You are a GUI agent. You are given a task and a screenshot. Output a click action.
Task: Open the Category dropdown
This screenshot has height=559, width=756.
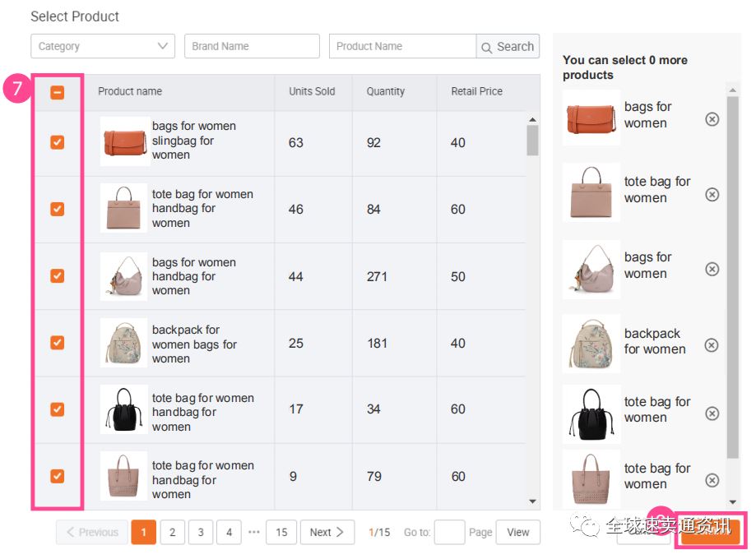[x=103, y=46]
